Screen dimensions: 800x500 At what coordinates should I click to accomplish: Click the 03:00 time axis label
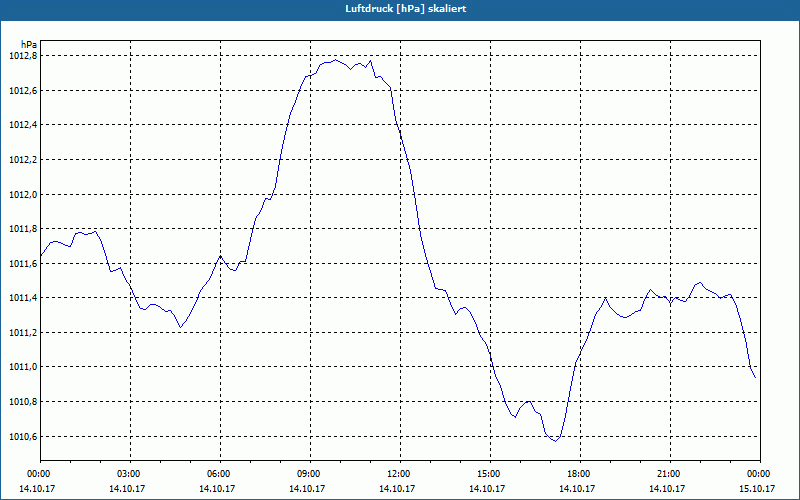(127, 474)
